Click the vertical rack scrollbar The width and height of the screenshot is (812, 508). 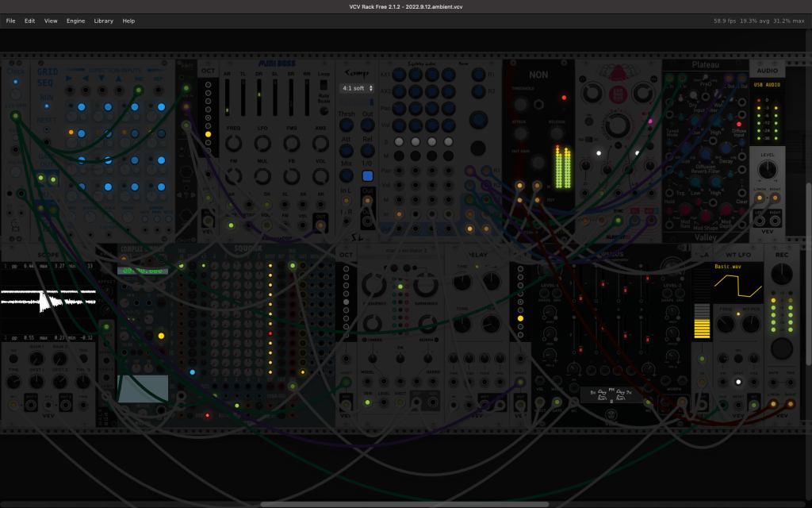(x=808, y=273)
